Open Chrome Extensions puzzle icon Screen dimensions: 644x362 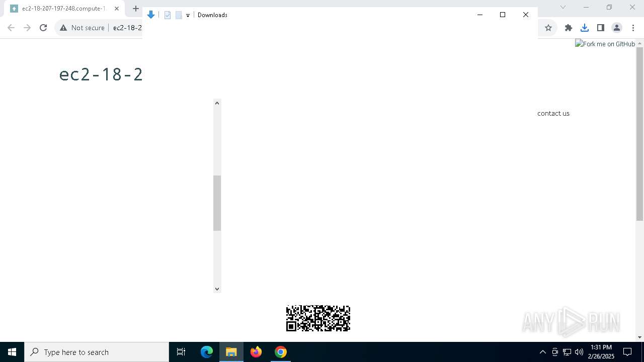[569, 28]
